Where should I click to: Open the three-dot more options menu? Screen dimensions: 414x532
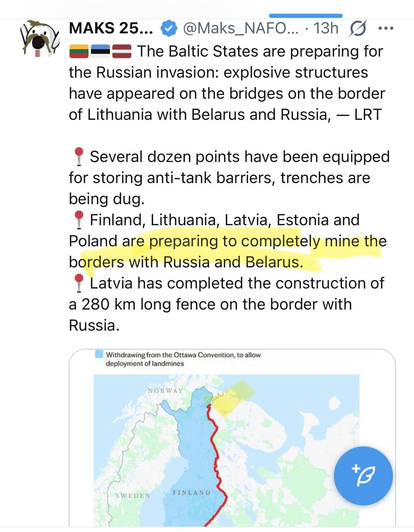(386, 28)
